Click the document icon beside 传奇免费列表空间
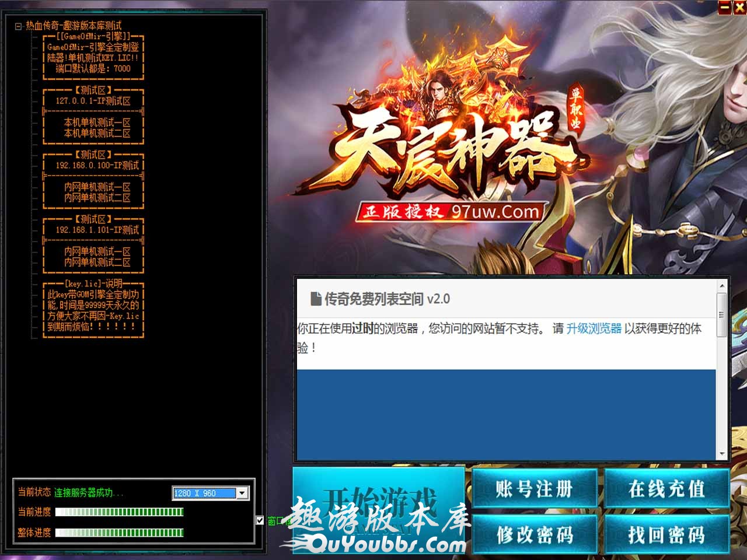 [316, 299]
